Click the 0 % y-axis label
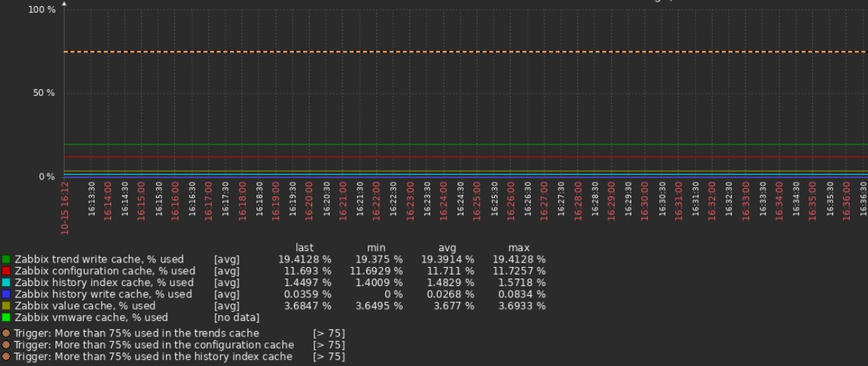 (x=47, y=177)
